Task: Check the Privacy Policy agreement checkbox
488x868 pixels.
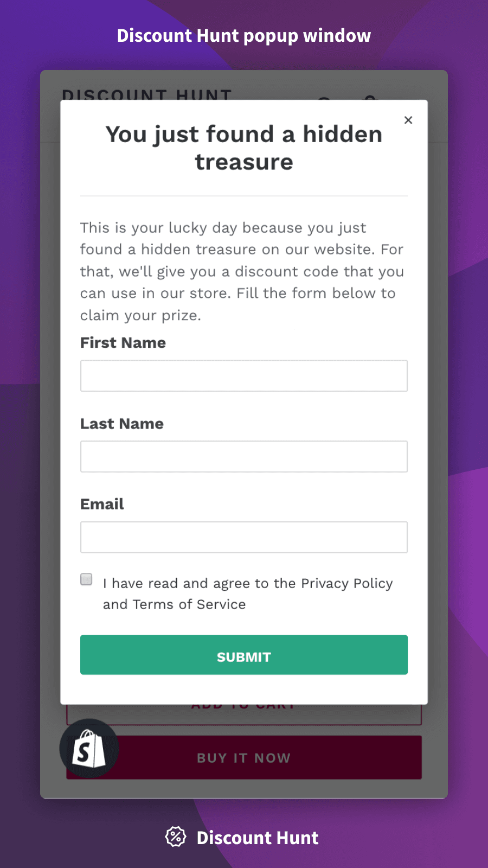Action: 86,579
